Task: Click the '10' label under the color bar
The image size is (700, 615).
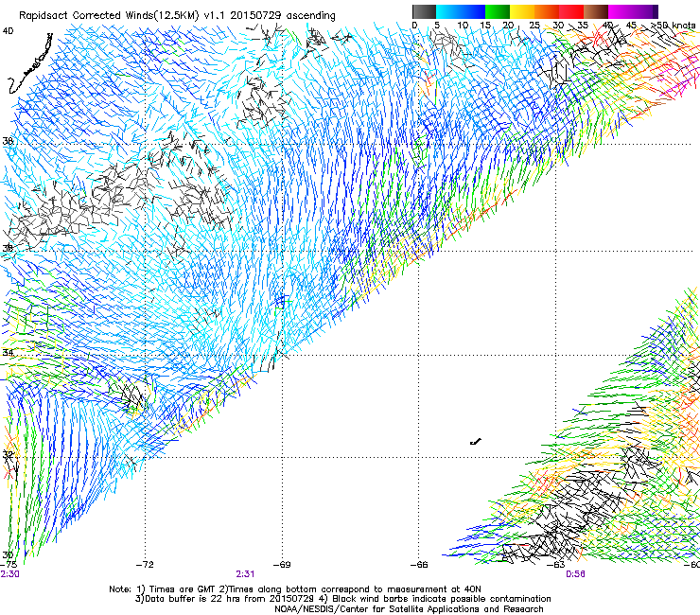Action: click(463, 26)
